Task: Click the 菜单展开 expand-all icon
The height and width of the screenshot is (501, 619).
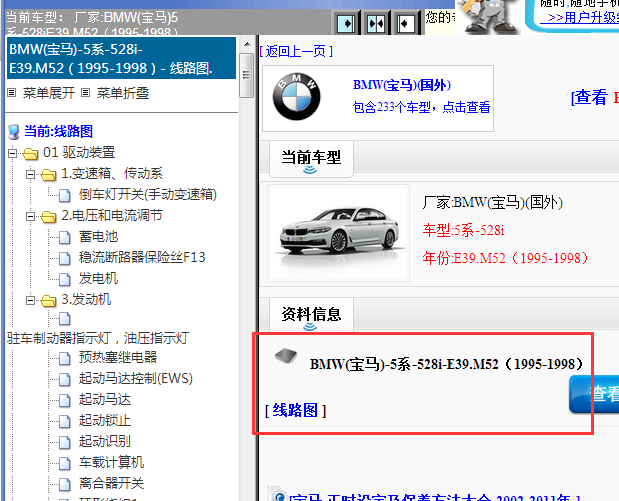Action: click(x=12, y=93)
